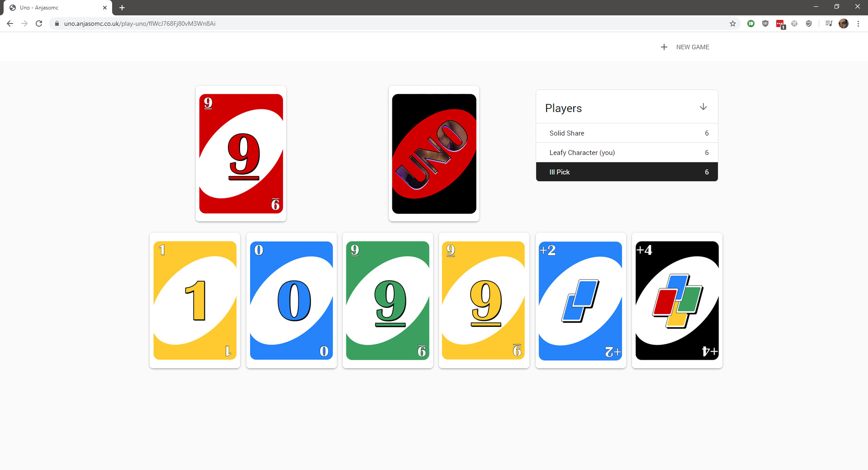Click the plus icon beside NEW GAME
Viewport: 868px width, 470px height.
tap(664, 47)
